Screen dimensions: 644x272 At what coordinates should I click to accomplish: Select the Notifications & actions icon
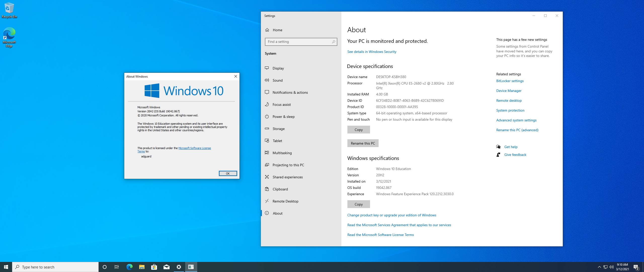[267, 92]
